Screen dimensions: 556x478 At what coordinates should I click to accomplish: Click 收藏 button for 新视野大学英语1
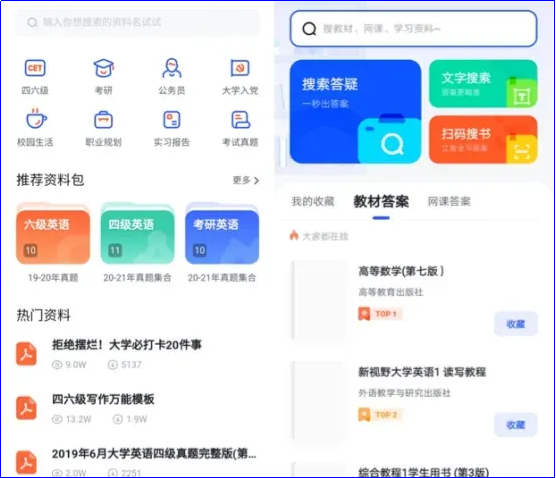pyautogui.click(x=516, y=424)
